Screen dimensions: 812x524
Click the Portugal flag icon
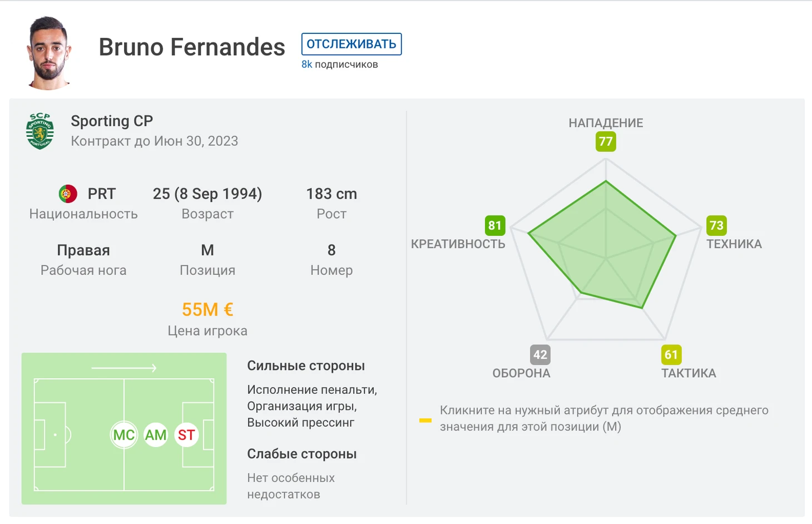pos(68,194)
